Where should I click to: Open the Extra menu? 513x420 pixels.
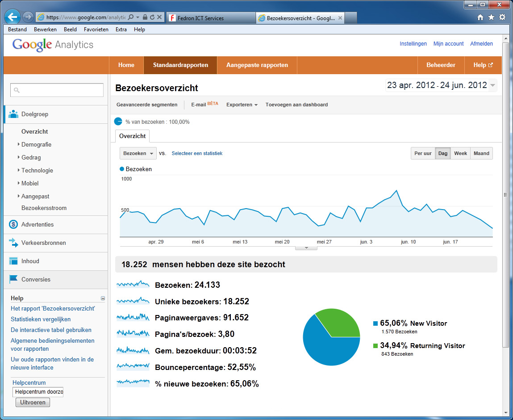point(121,29)
